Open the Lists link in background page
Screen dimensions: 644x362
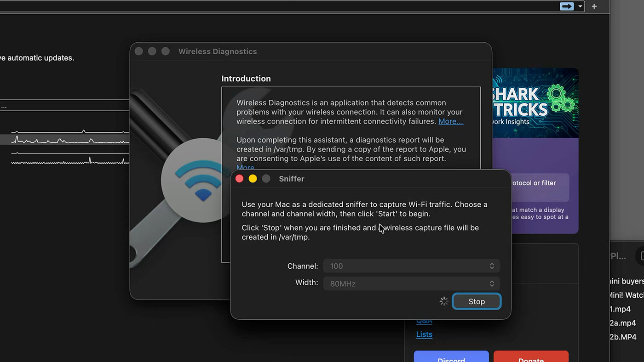[x=424, y=334]
